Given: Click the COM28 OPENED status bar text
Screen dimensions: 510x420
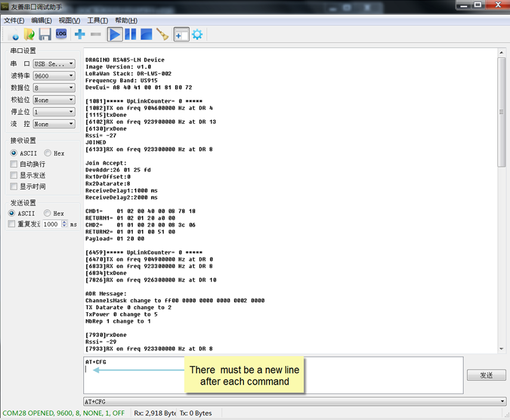Looking at the screenshot, I should tap(64, 413).
